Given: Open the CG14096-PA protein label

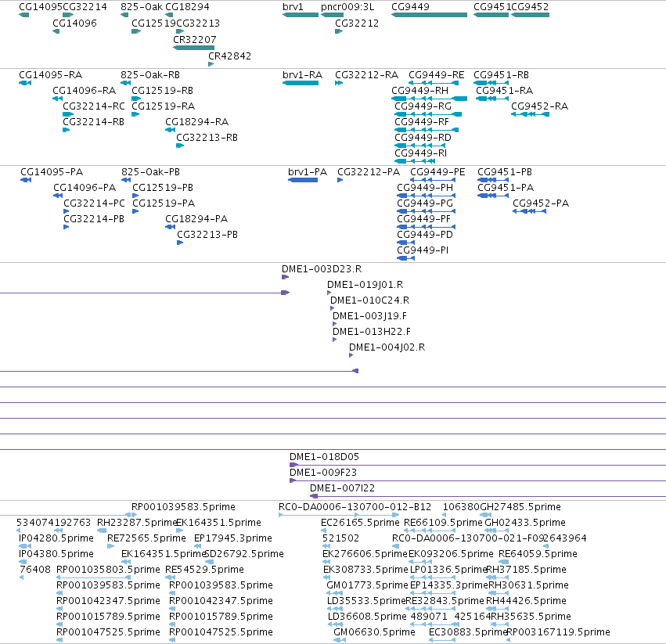Looking at the screenshot, I should (85, 188).
